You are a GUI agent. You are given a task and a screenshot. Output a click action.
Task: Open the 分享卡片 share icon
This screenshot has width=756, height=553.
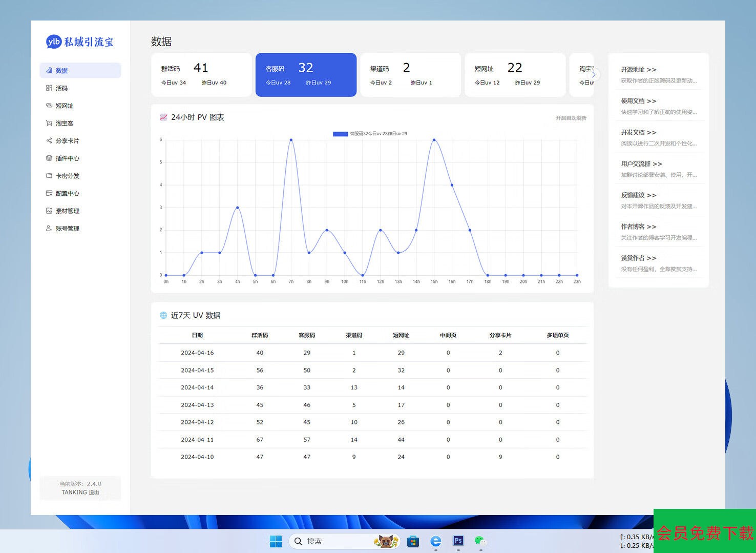[x=49, y=140]
